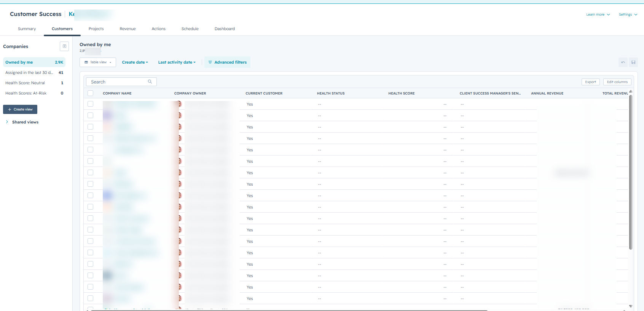Open the Learn more dropdown
The height and width of the screenshot is (311, 644).
(598, 14)
